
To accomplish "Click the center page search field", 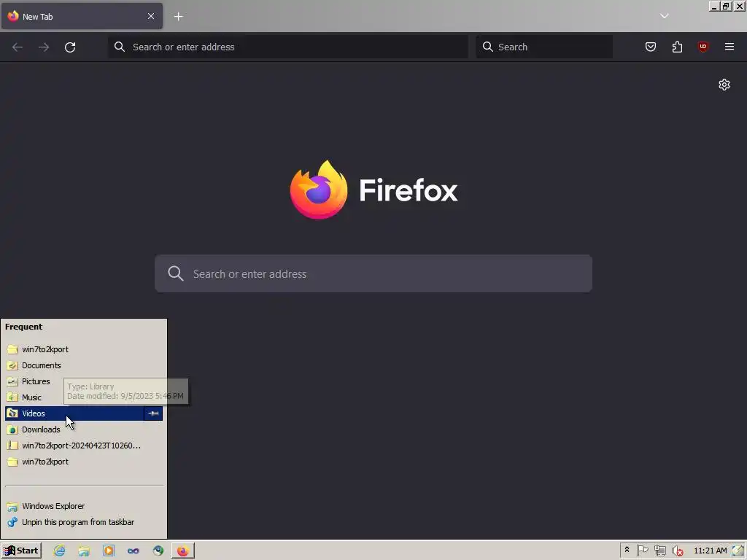I will tap(373, 274).
